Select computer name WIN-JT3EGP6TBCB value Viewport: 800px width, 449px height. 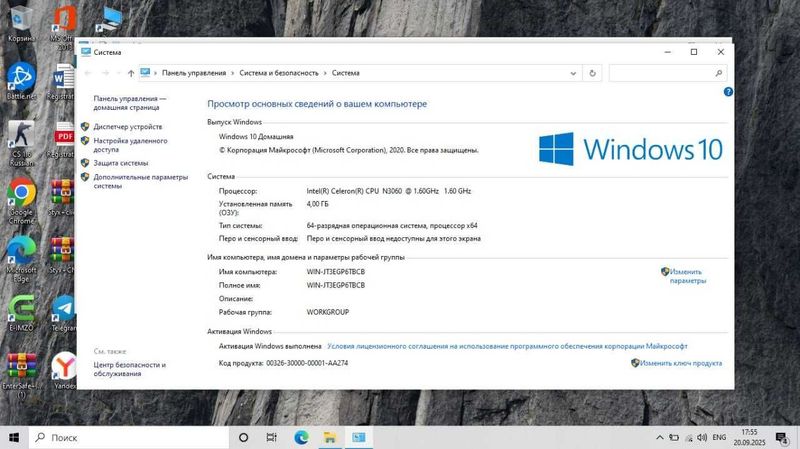pos(336,272)
